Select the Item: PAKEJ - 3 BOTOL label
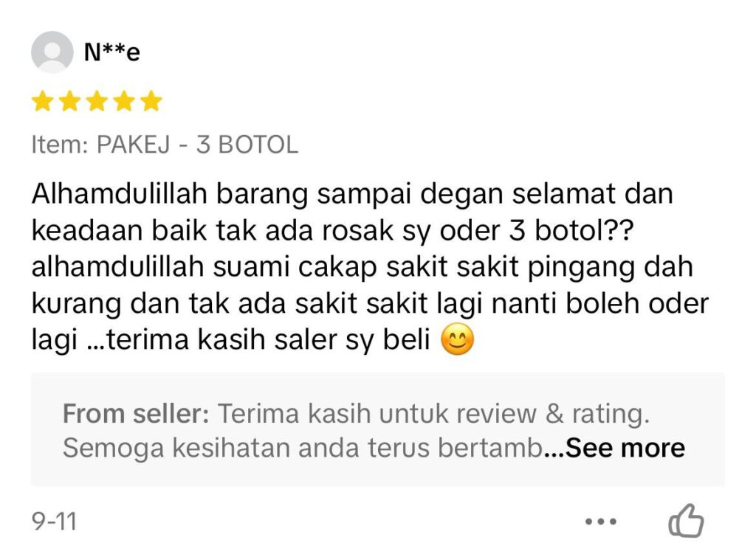The image size is (756, 557). click(x=165, y=145)
